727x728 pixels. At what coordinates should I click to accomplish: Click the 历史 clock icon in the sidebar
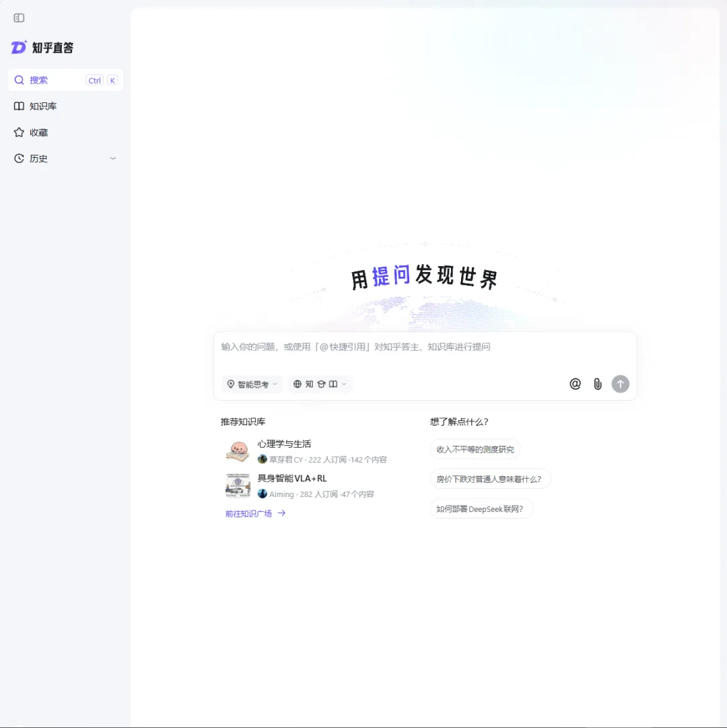19,158
